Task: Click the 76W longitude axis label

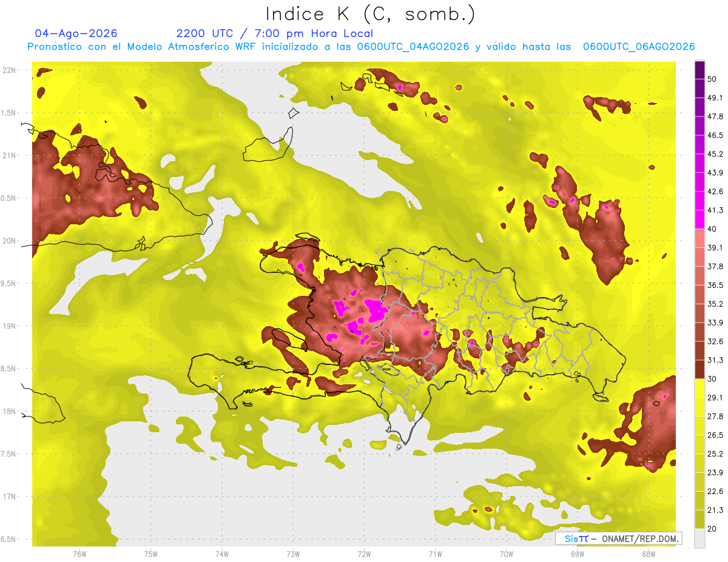Action: click(79, 554)
